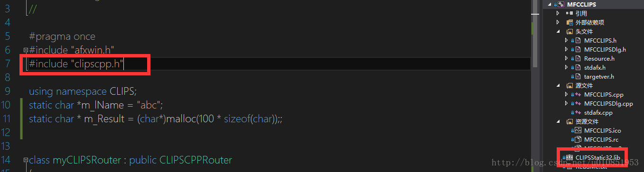Click the MFCCLIPS.ico icon file

pyautogui.click(x=602, y=130)
